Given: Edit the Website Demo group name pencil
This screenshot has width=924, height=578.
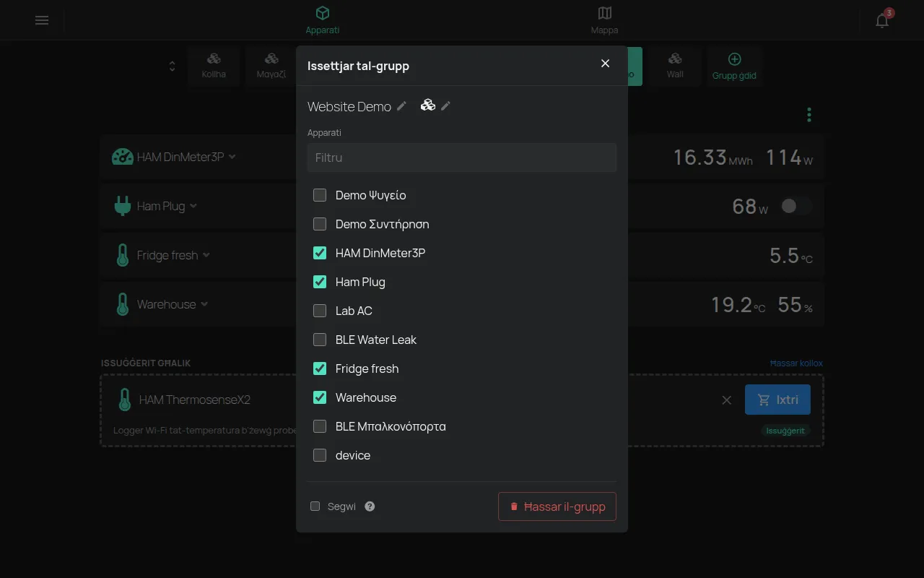Looking at the screenshot, I should coord(402,105).
